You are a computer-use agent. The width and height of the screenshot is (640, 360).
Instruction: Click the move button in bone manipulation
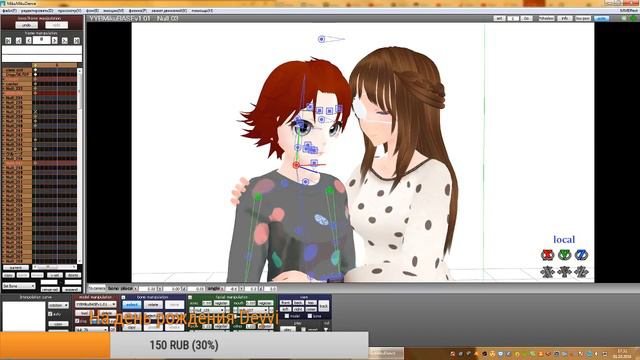(x=174, y=305)
